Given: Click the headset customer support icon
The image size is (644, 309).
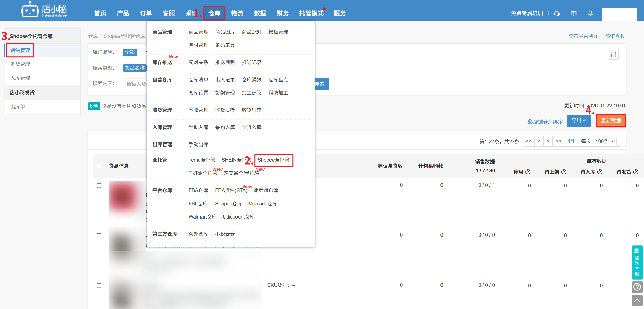Looking at the screenshot, I should point(557,13).
